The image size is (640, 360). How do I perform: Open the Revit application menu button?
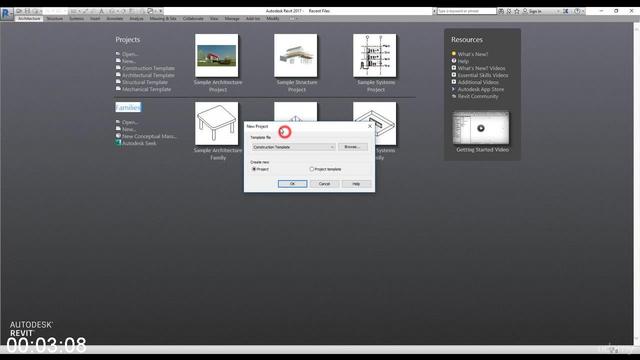(7, 13)
